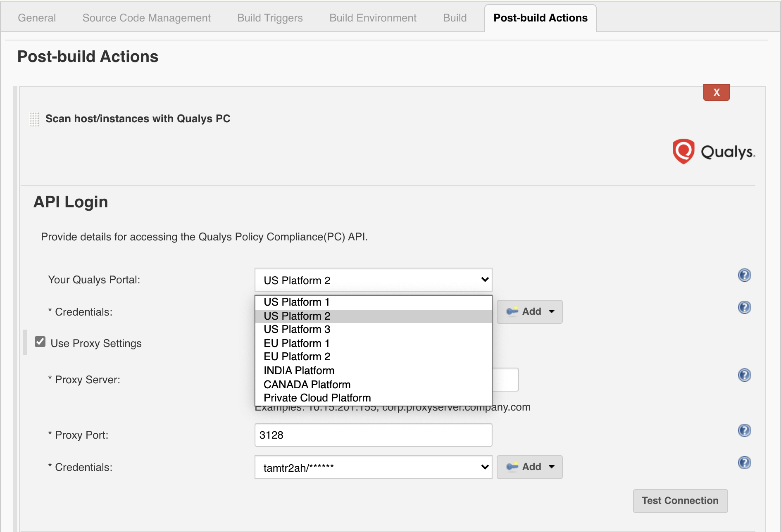Click Add to create new credentials
781x532 pixels.
pyautogui.click(x=529, y=311)
